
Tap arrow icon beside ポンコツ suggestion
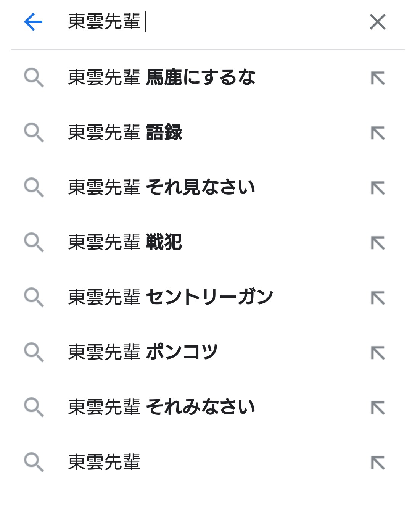pyautogui.click(x=378, y=353)
